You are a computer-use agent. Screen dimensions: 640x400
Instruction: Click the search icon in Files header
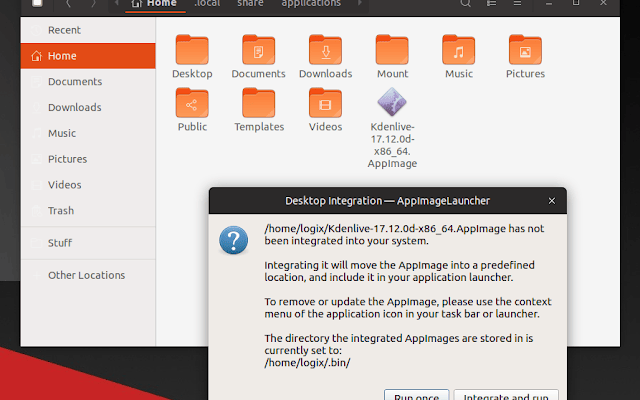[465, 3]
